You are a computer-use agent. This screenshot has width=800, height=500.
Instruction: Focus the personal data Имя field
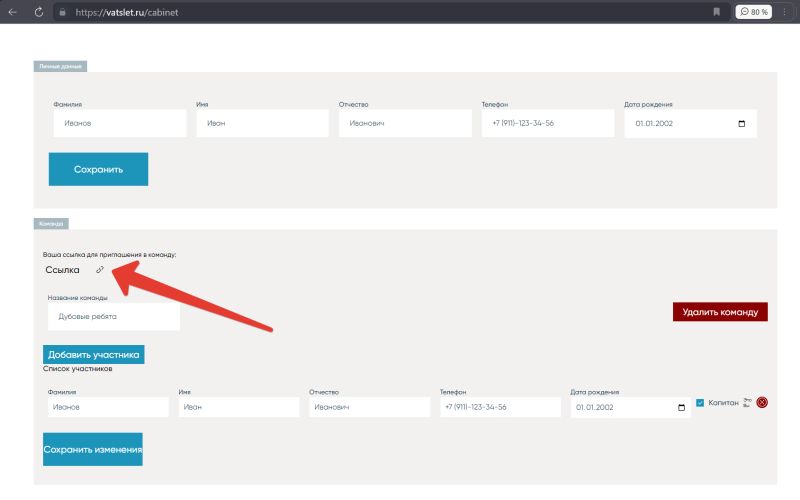[262, 123]
